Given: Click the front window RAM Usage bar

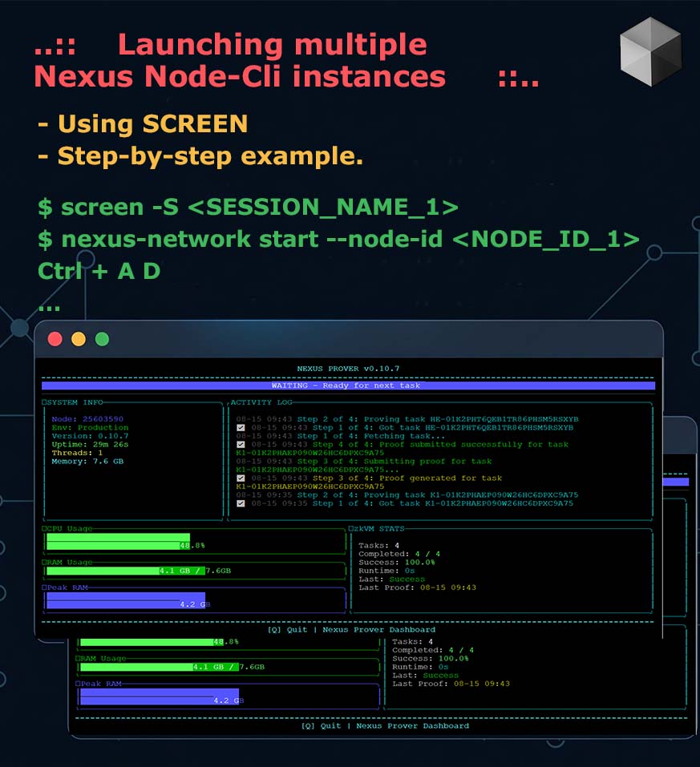Looking at the screenshot, I should [x=126, y=571].
